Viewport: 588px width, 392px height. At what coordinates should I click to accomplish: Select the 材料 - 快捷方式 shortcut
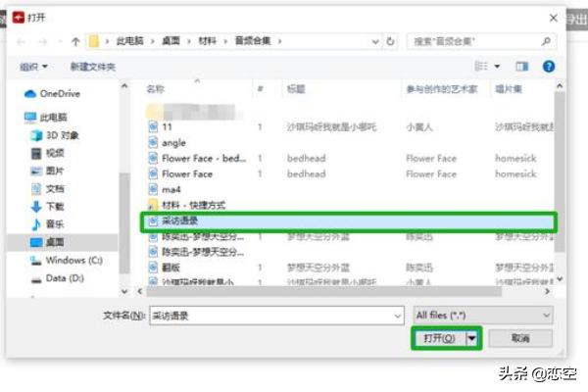pyautogui.click(x=193, y=205)
